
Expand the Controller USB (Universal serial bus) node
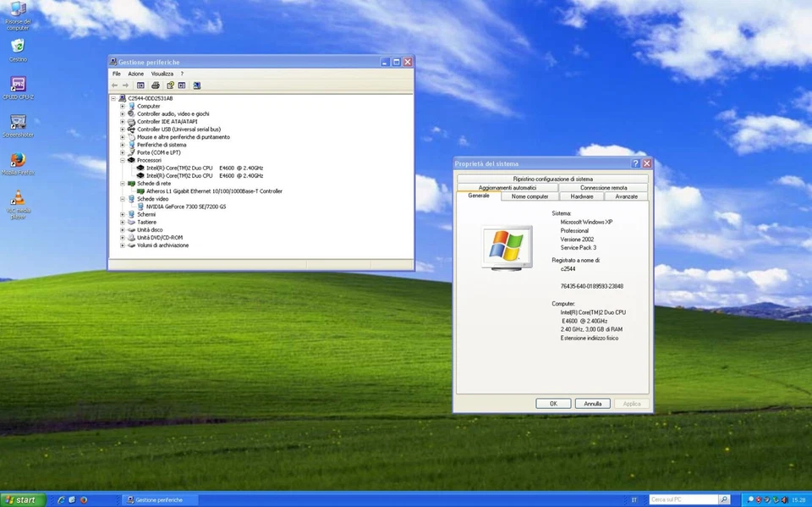point(122,129)
